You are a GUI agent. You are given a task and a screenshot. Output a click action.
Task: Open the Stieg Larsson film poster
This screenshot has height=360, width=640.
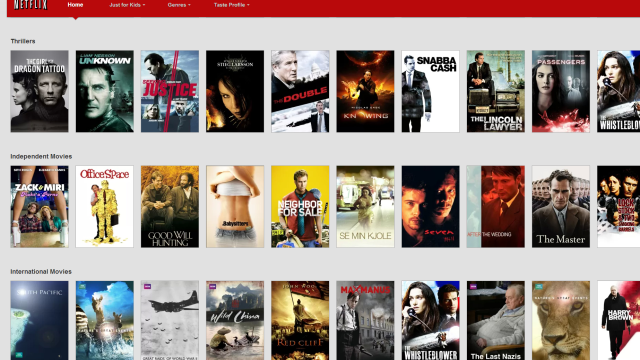coord(235,91)
